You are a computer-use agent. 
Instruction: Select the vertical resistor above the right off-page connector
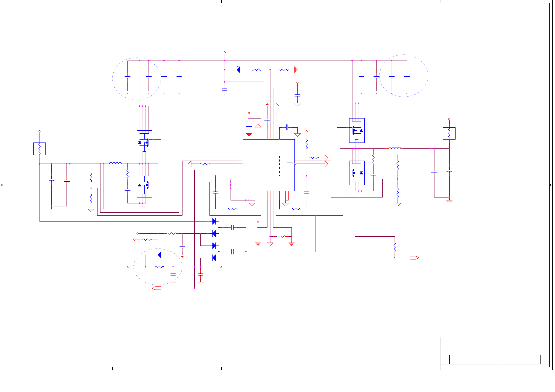point(395,247)
